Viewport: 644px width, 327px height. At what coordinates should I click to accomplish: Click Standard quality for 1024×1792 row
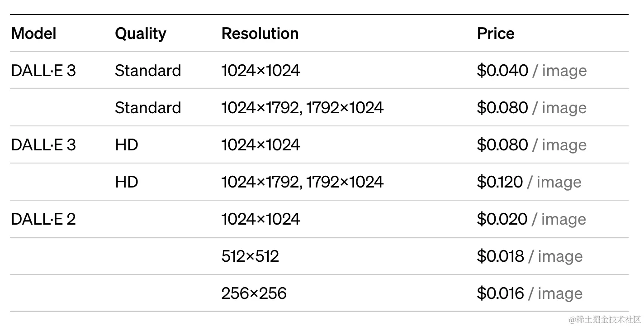(x=148, y=108)
